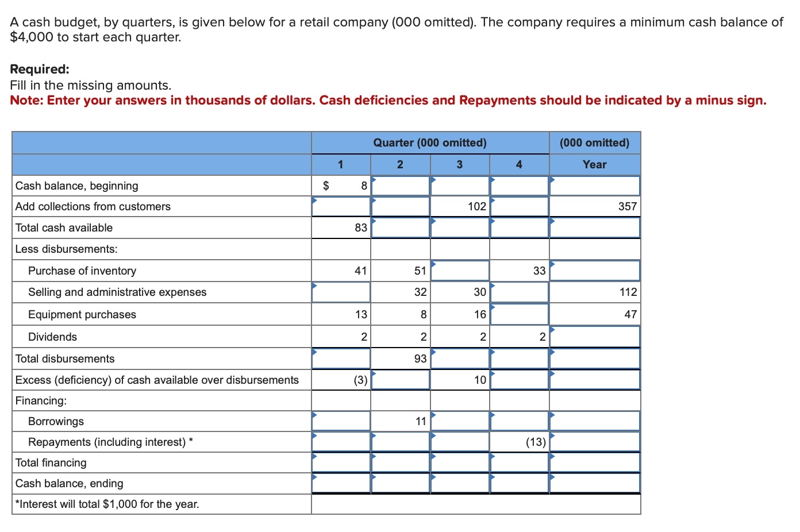
Task: Click Year total cash available field
Action: pyautogui.click(x=595, y=228)
